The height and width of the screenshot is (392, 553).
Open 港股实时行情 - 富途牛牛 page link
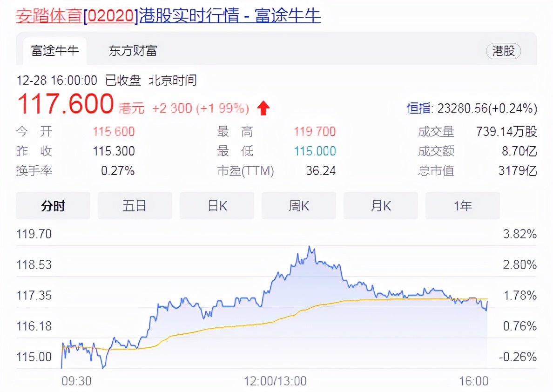click(x=227, y=15)
